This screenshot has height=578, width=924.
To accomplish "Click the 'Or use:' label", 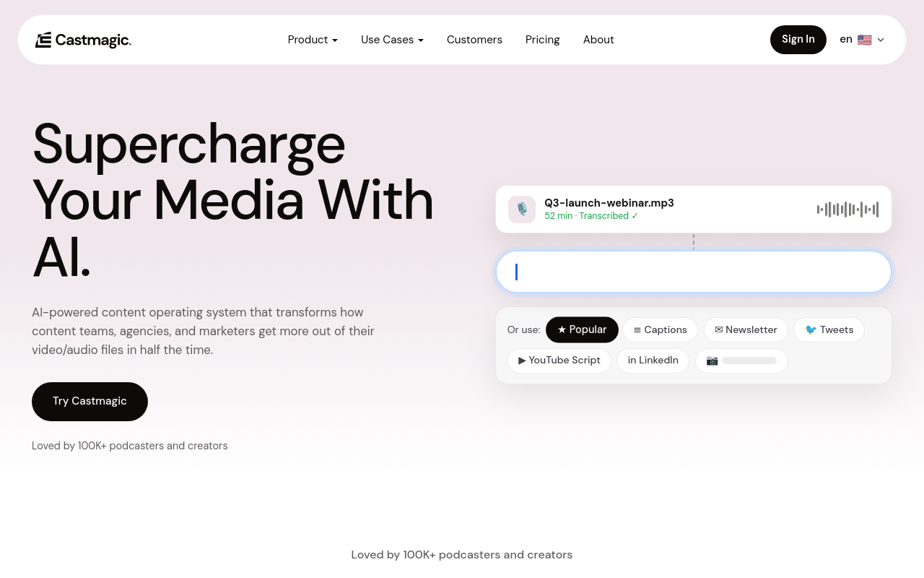I will (x=523, y=330).
